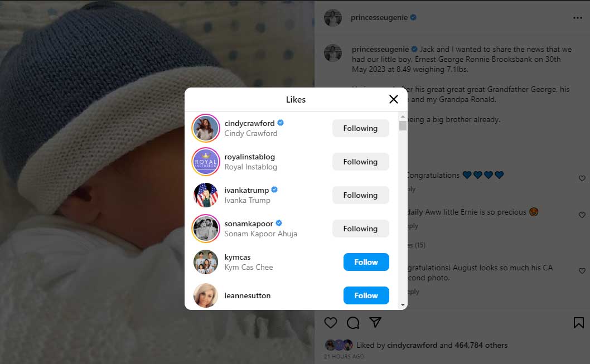Unfollow sonamkapoor via Following button
The width and height of the screenshot is (590, 364).
(x=360, y=229)
